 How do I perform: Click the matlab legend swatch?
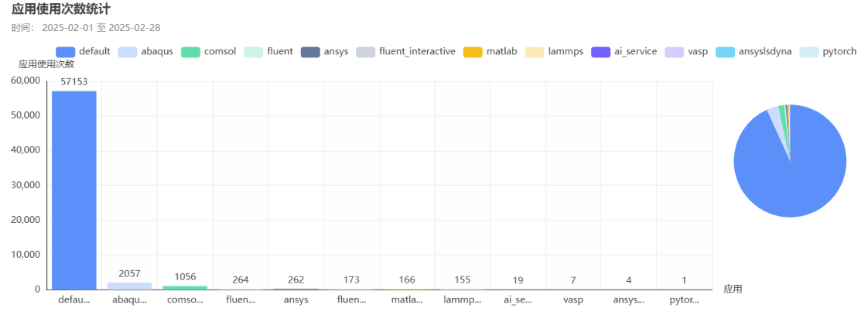coord(473,52)
